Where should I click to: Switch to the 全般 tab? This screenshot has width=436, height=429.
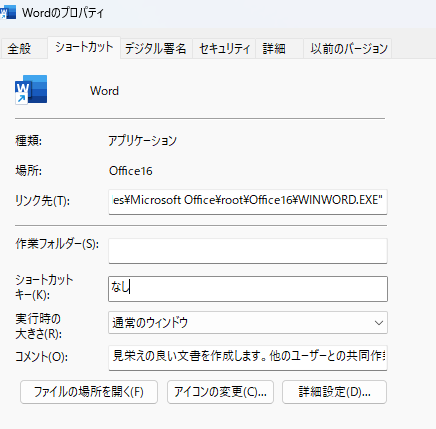tap(23, 49)
